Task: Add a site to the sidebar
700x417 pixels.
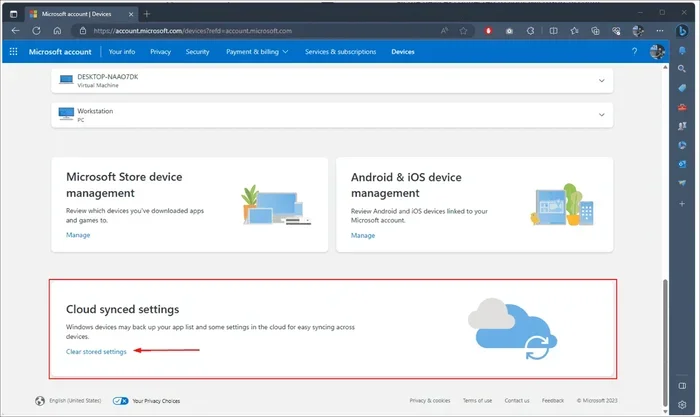Action: click(682, 204)
